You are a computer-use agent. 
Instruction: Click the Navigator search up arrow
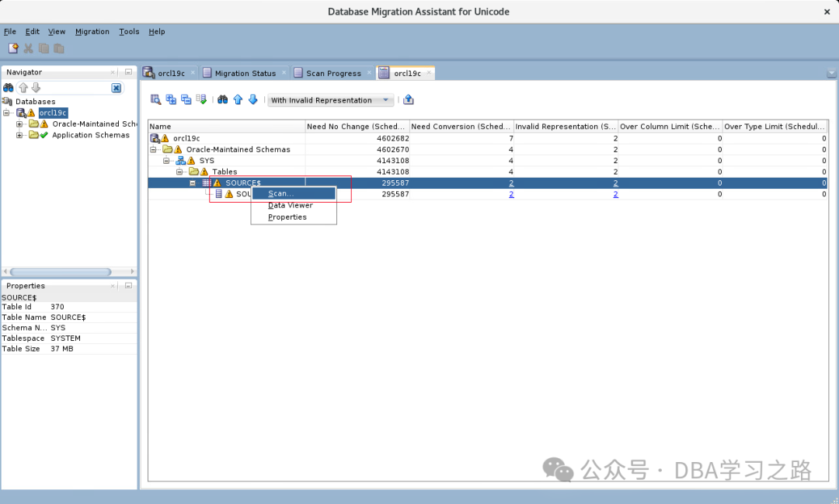23,88
